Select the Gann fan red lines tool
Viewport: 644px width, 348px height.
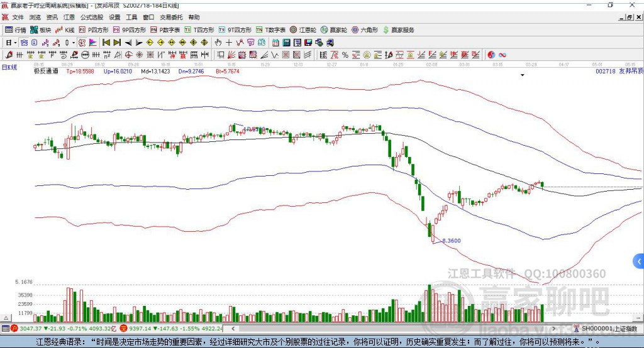click(x=231, y=55)
